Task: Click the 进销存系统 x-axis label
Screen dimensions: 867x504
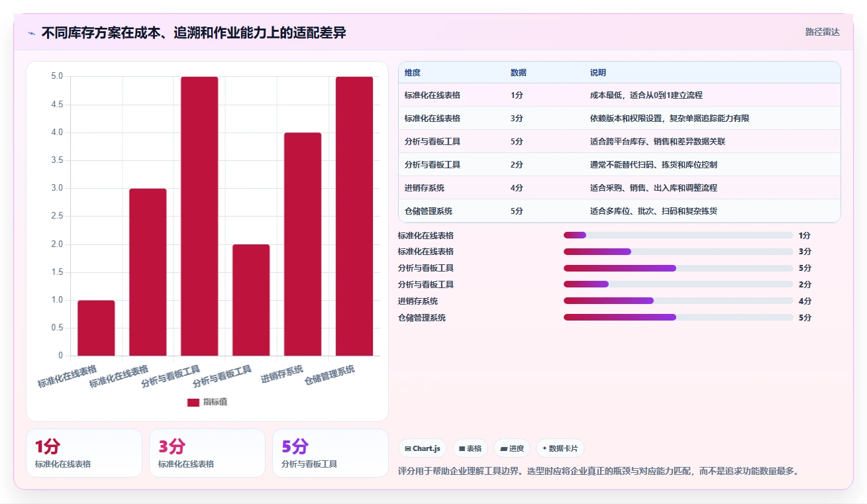Action: point(282,374)
